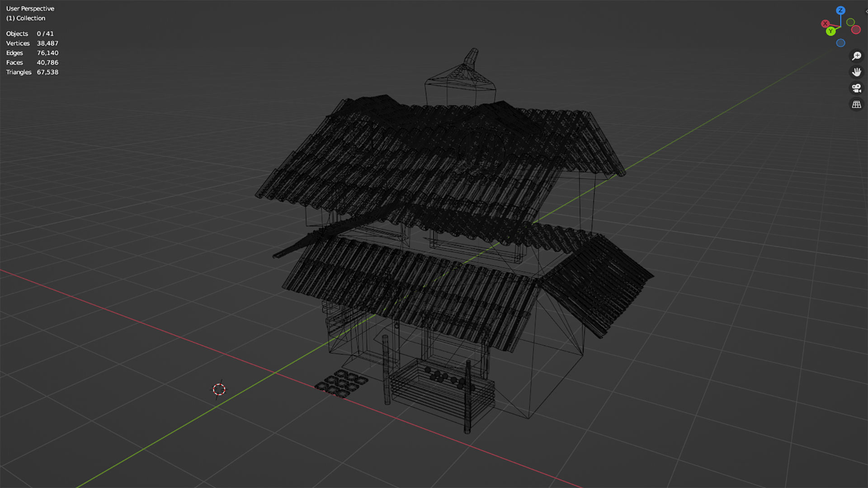Click the hand pan view icon
The width and height of the screenshot is (868, 488).
(x=856, y=72)
